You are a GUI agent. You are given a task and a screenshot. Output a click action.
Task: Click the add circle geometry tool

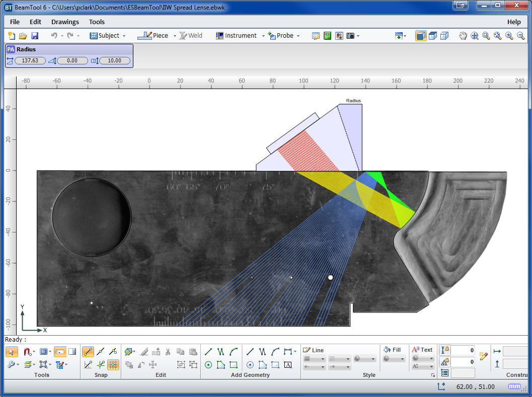point(208,365)
